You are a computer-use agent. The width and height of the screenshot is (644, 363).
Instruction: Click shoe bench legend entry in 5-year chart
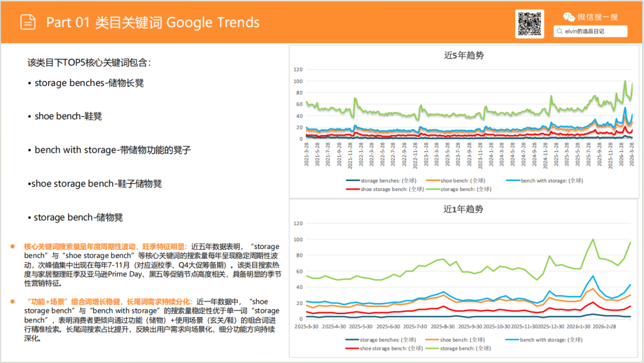point(462,180)
